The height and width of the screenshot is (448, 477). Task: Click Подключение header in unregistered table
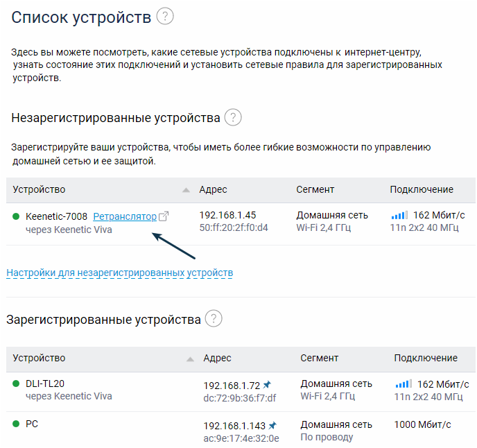422,189
